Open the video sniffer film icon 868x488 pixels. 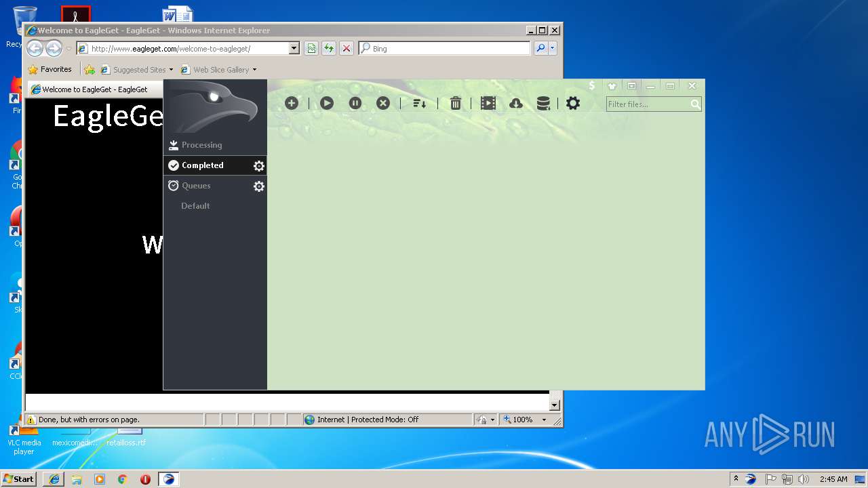tap(488, 103)
